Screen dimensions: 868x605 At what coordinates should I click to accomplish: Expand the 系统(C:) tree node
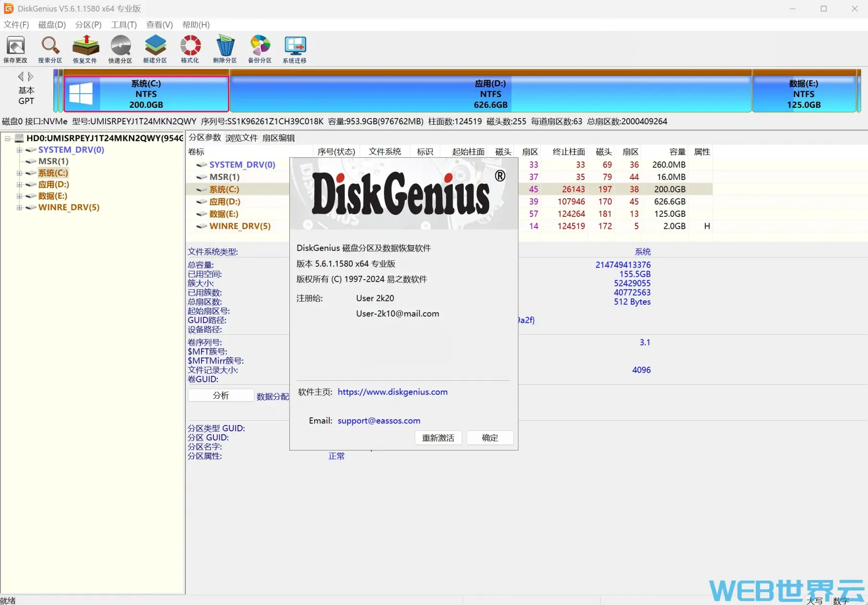(19, 173)
